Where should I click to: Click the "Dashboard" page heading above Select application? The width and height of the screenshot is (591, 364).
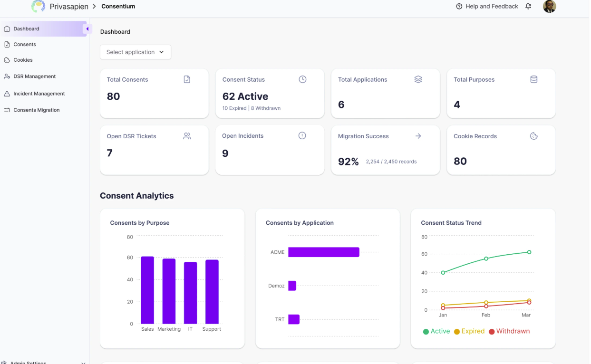[115, 32]
